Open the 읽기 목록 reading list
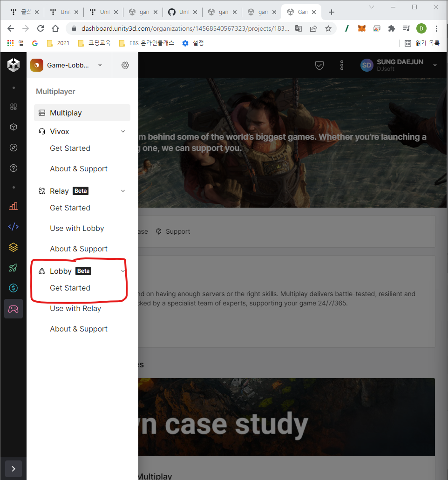The height and width of the screenshot is (480, 448). [422, 43]
